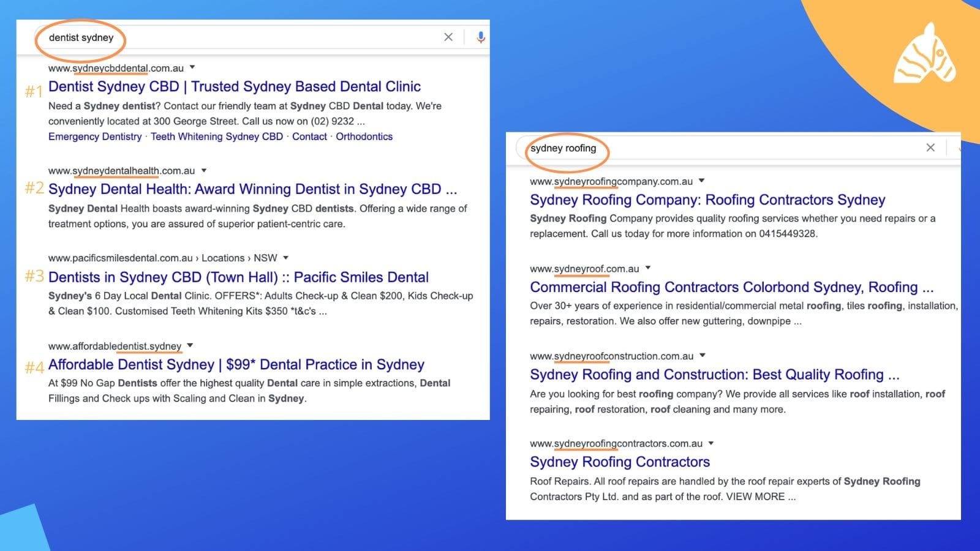Image resolution: width=980 pixels, height=551 pixels.
Task: Open dropdown arrow after 'Locations › NSW'
Action: click(x=285, y=258)
